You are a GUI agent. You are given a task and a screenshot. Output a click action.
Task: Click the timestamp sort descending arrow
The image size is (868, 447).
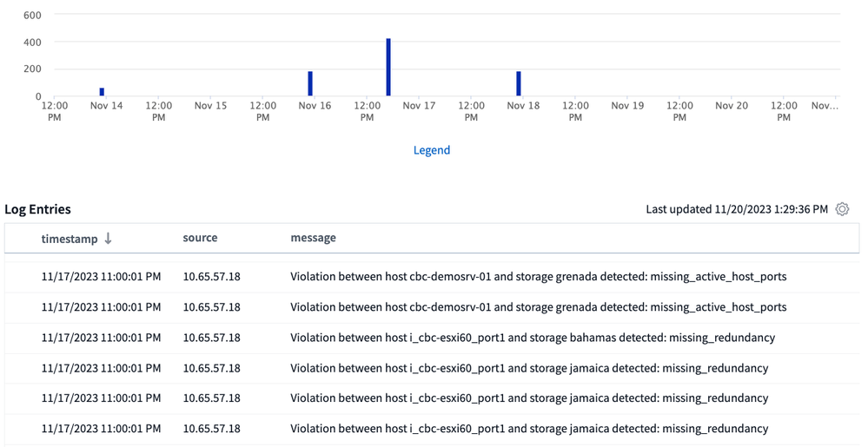[x=108, y=239]
